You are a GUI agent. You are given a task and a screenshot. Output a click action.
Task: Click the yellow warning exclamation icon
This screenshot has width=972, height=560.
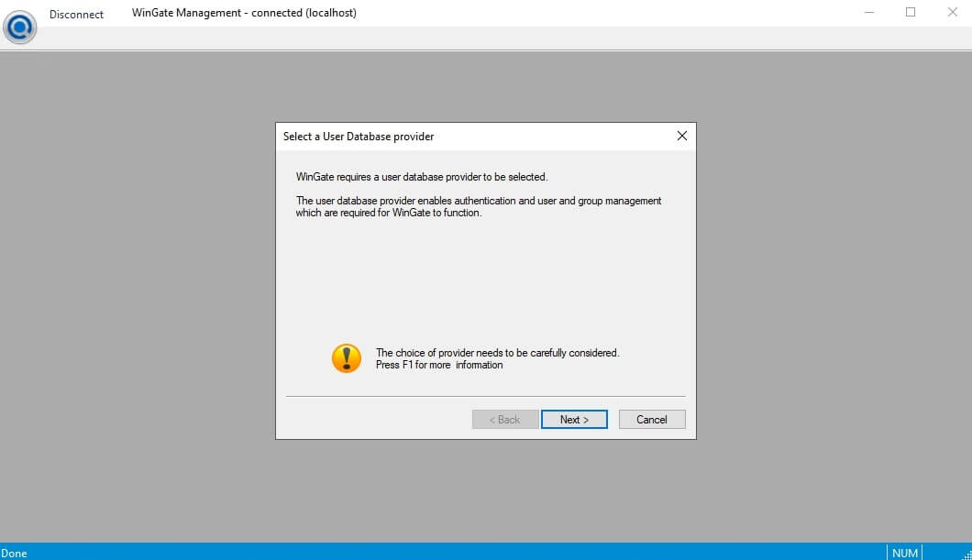click(x=347, y=358)
